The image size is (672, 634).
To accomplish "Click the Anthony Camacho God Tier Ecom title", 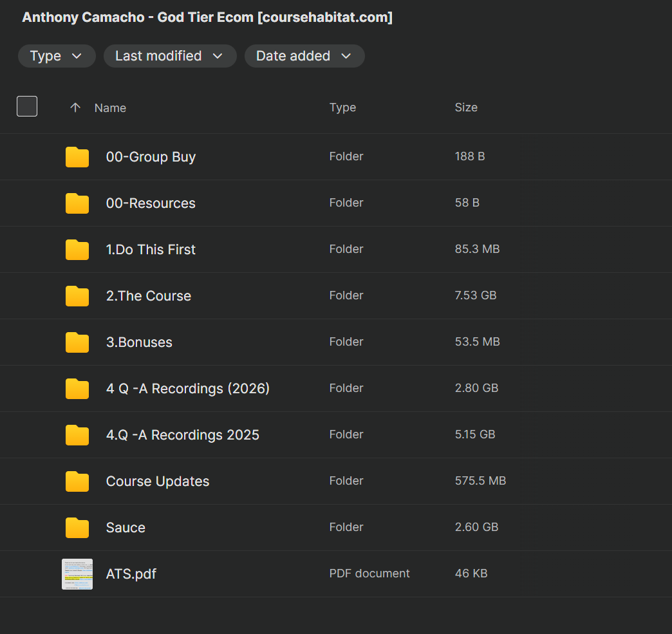I will point(207,17).
